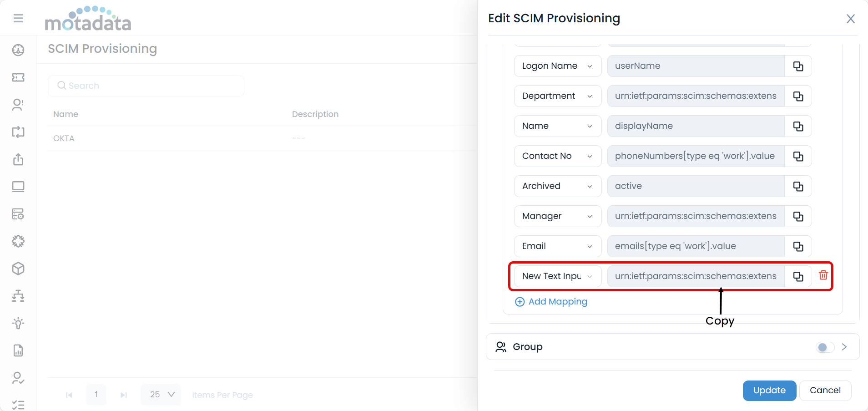
Task: Toggle the Group provisioning switch
Action: coord(824,347)
